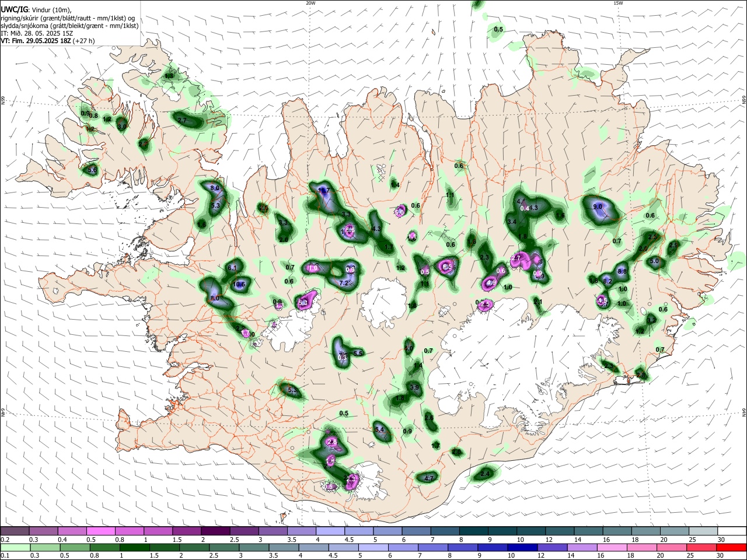
Task: Click the '3.9' precipitation value
Action: coord(415,387)
